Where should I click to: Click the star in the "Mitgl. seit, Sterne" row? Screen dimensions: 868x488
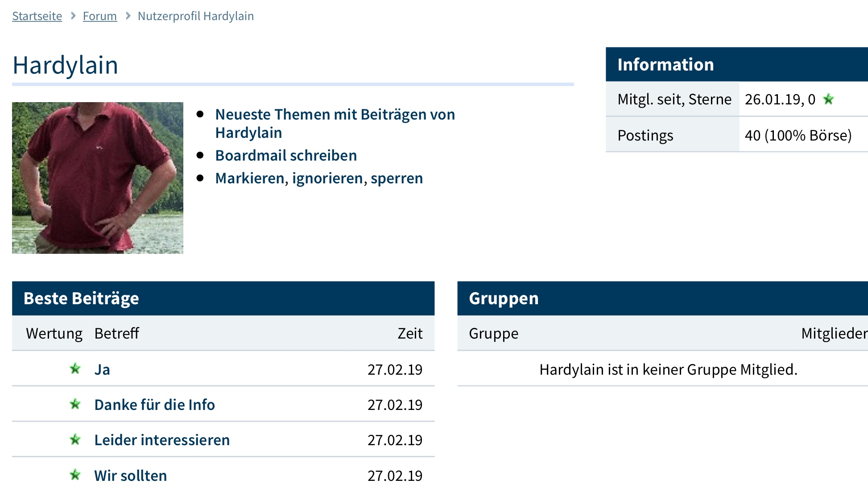point(828,99)
